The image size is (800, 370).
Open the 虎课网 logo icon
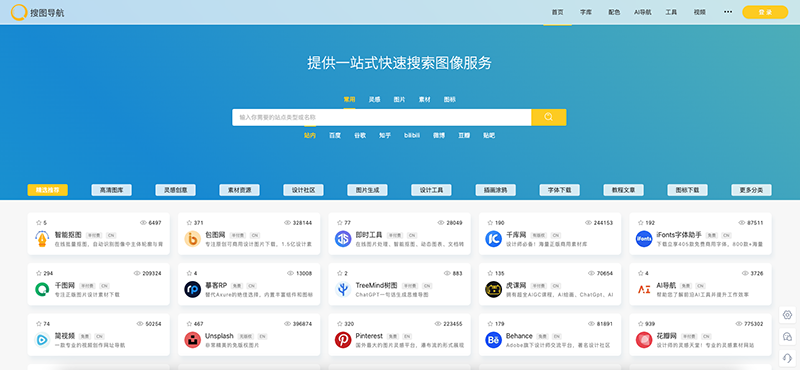[x=493, y=289]
